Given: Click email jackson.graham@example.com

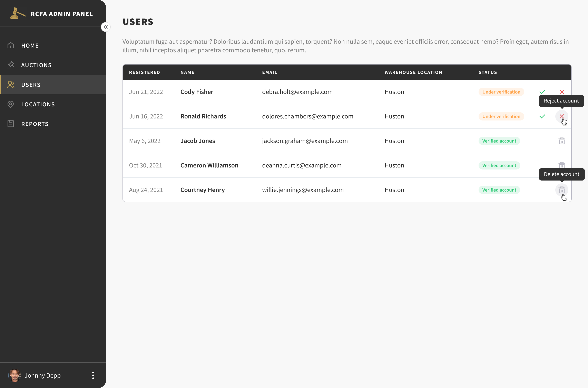Looking at the screenshot, I should (305, 141).
